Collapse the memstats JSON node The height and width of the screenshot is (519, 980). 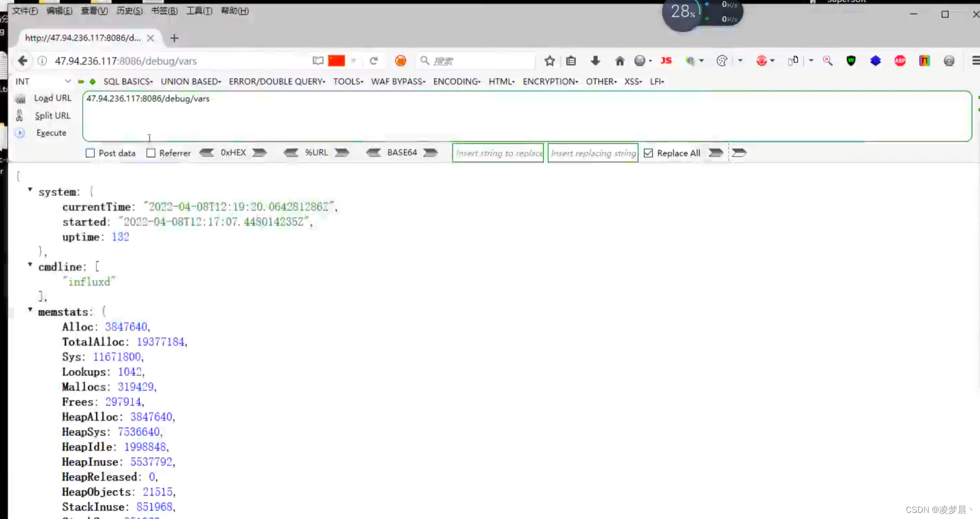click(30, 310)
